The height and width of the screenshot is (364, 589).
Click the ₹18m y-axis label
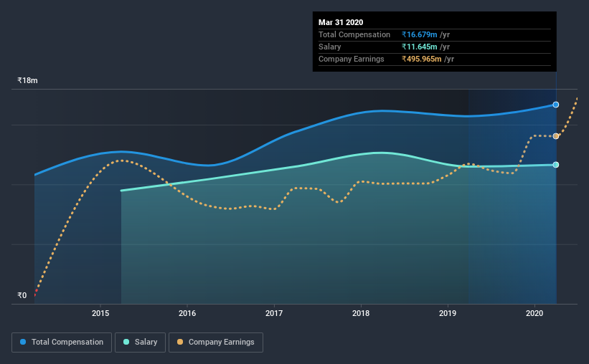pos(27,80)
